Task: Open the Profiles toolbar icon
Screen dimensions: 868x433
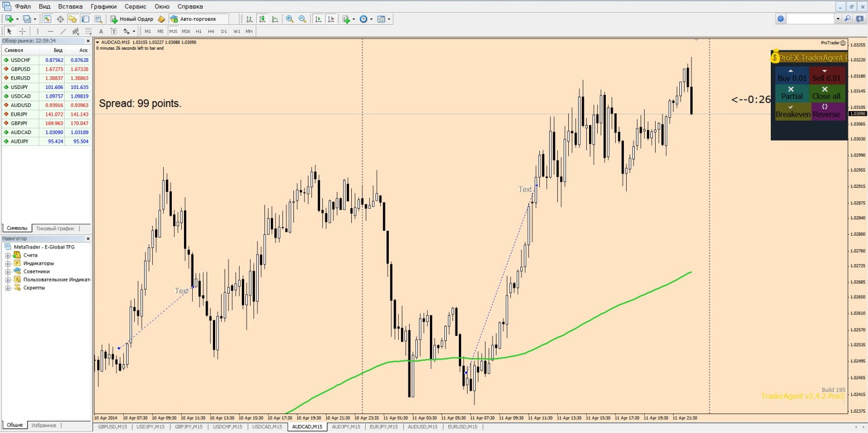Action: (27, 19)
